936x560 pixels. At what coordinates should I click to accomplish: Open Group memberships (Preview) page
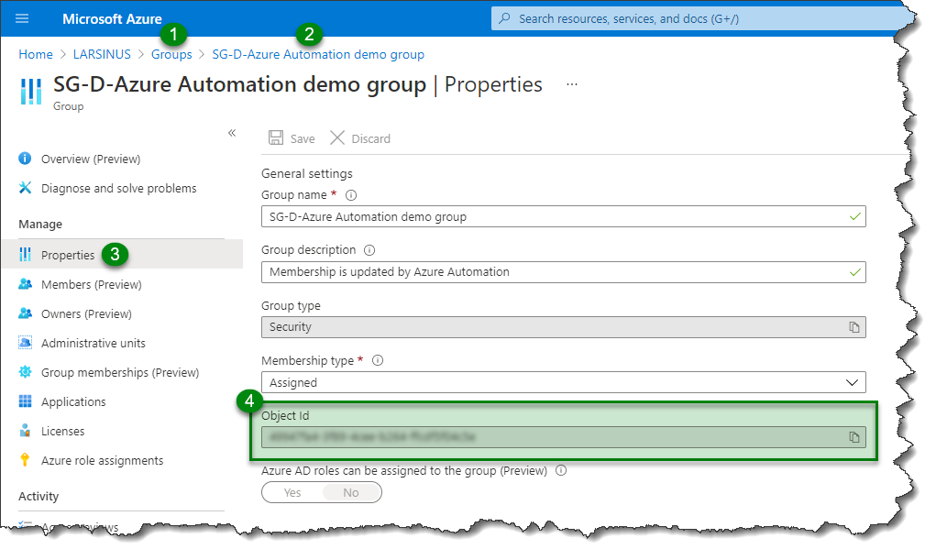120,372
